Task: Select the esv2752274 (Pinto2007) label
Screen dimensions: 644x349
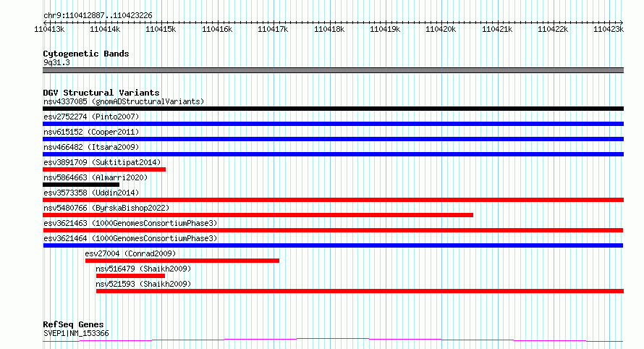Action: [91, 117]
